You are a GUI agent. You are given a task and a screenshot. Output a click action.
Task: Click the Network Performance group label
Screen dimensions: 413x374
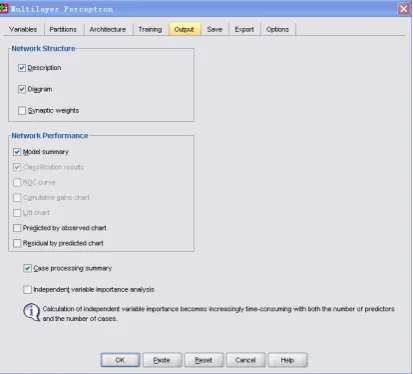click(50, 136)
